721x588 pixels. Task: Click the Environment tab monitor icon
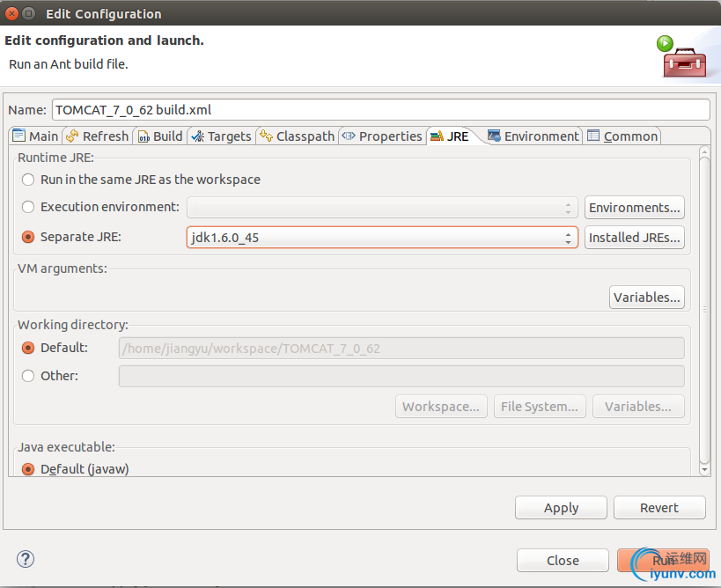494,136
